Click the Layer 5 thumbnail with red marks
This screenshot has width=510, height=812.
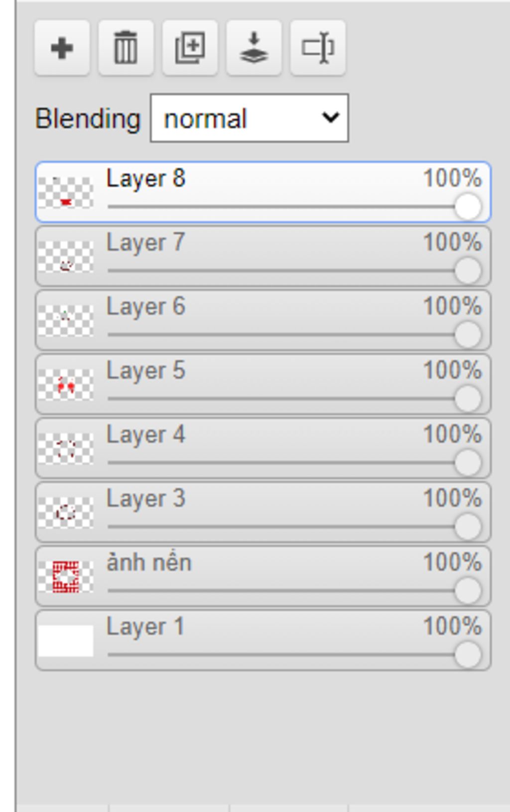(x=66, y=385)
